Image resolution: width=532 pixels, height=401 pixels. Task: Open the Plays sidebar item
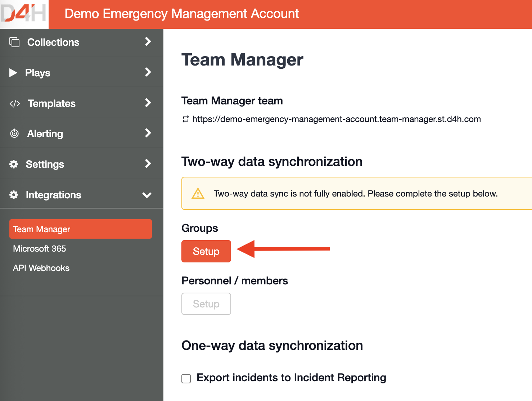point(81,73)
